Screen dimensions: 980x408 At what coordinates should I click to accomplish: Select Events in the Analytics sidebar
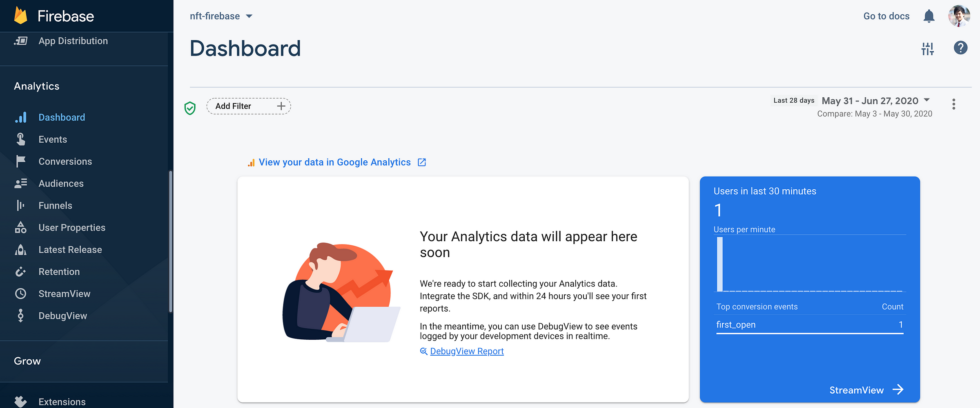53,139
